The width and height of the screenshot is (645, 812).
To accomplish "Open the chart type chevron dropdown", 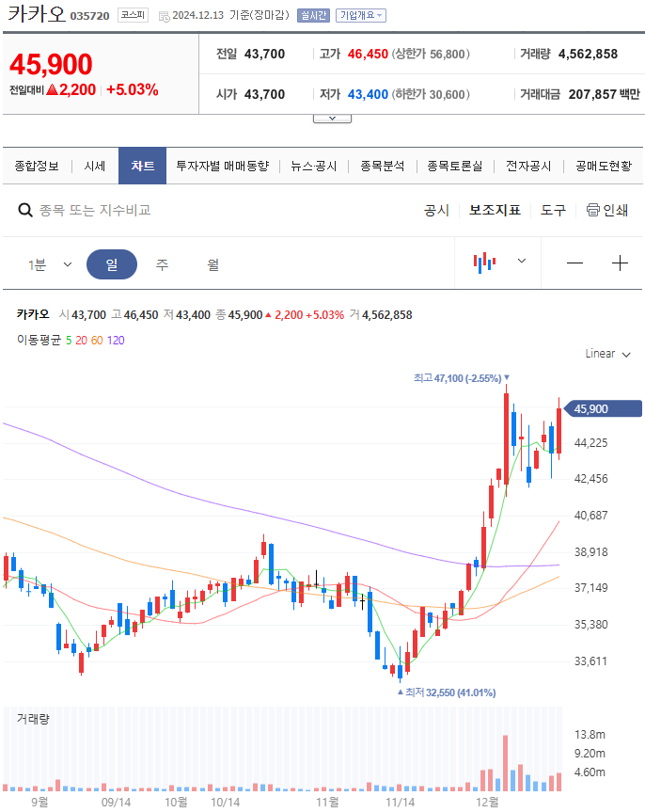I will (x=522, y=261).
